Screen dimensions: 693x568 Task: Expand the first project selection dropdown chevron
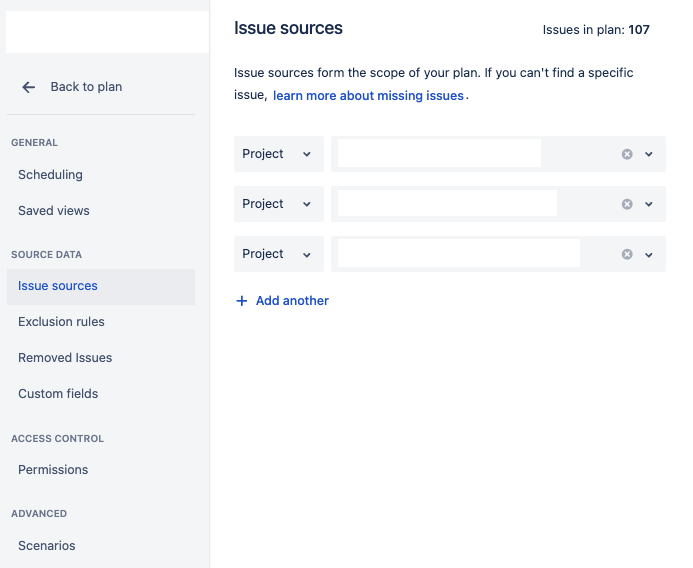[x=648, y=154]
